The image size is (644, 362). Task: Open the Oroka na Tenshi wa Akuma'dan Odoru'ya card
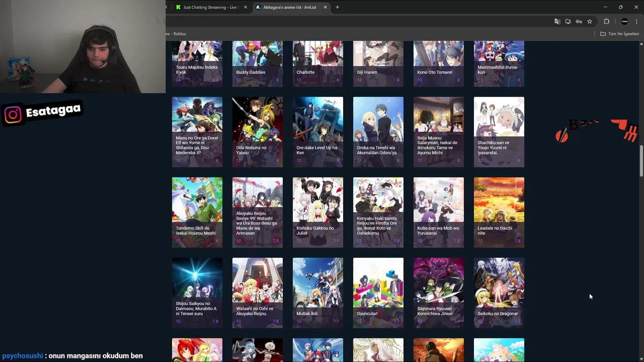point(378,132)
